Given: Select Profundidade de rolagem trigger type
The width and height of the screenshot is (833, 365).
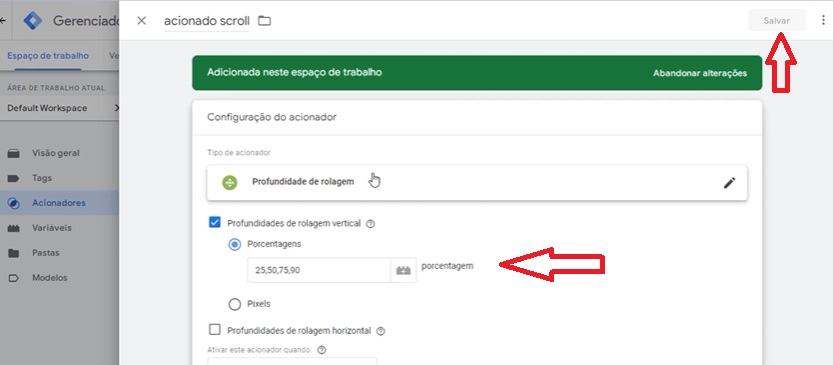Looking at the screenshot, I should 477,182.
